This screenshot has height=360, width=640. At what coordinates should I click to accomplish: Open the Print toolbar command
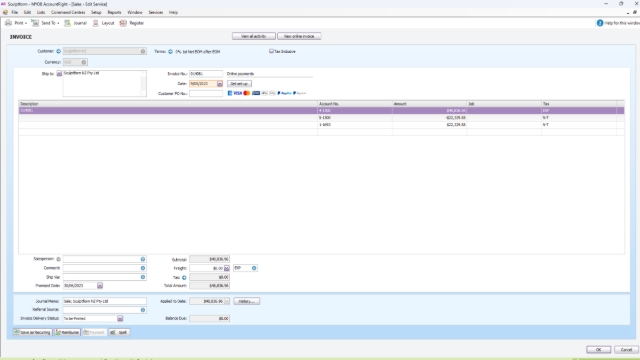[16, 23]
